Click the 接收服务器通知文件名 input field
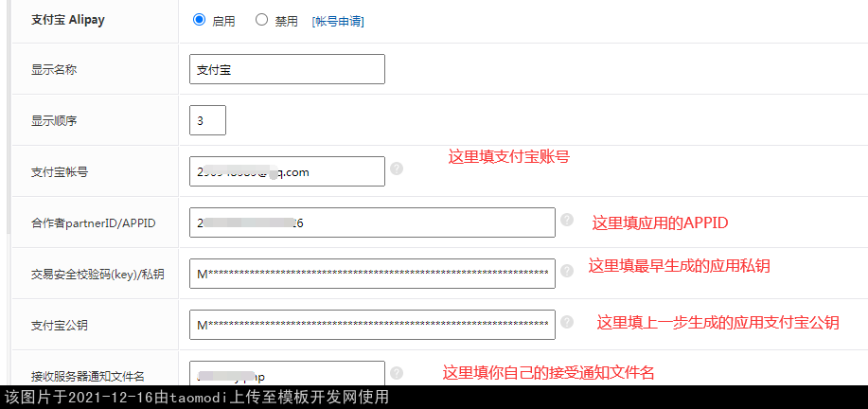The image size is (868, 409). [x=287, y=375]
